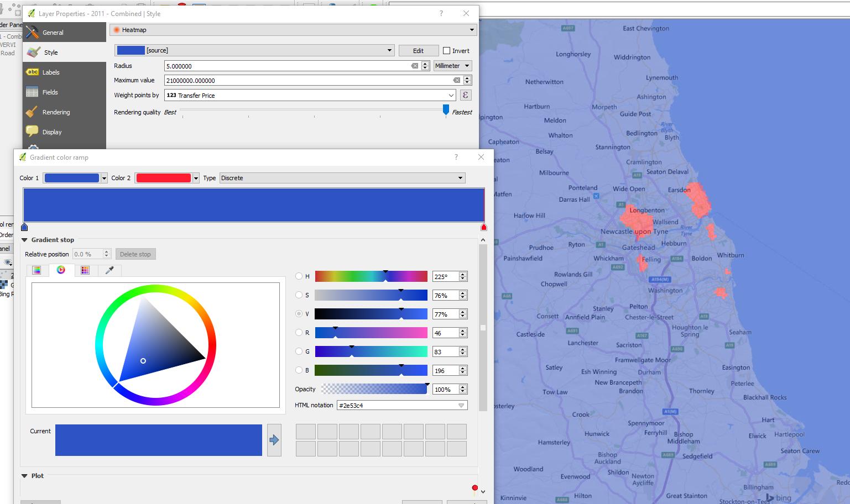Click the Bing logo on the map
The height and width of the screenshot is (504, 850).
click(778, 497)
